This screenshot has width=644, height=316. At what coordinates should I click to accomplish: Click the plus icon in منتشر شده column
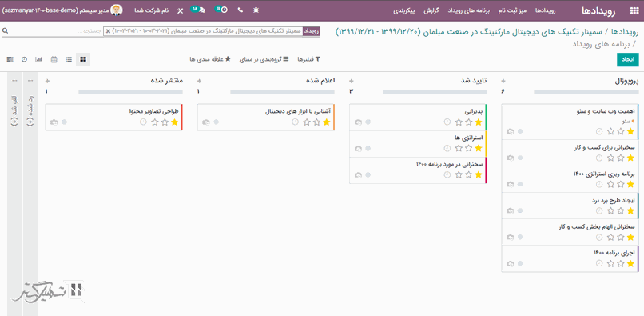[47, 81]
